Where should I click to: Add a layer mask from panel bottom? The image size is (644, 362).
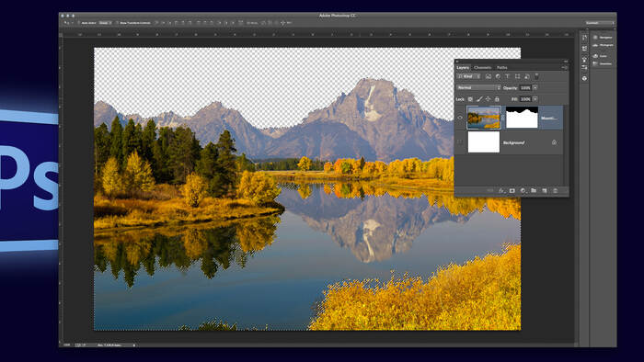click(512, 190)
